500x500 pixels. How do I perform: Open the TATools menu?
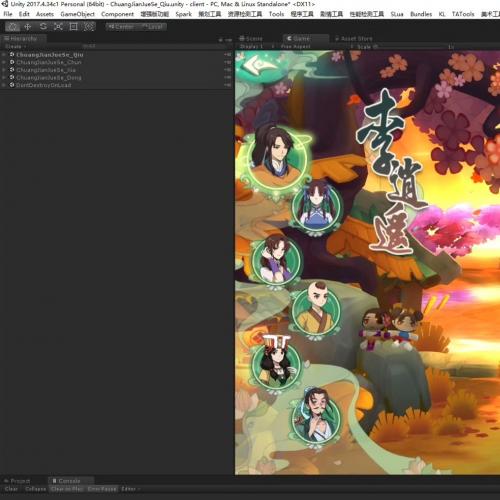(x=463, y=14)
